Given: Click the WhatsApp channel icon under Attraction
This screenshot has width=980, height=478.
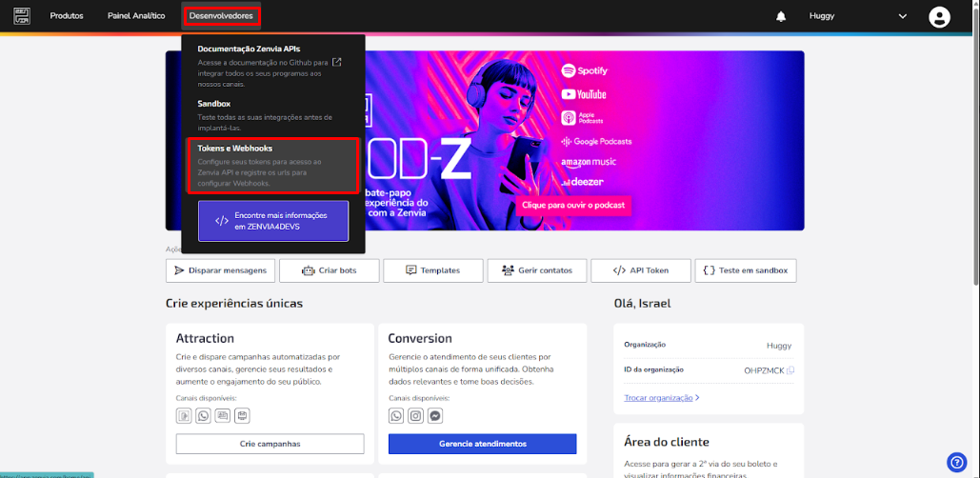Looking at the screenshot, I should click(203, 415).
